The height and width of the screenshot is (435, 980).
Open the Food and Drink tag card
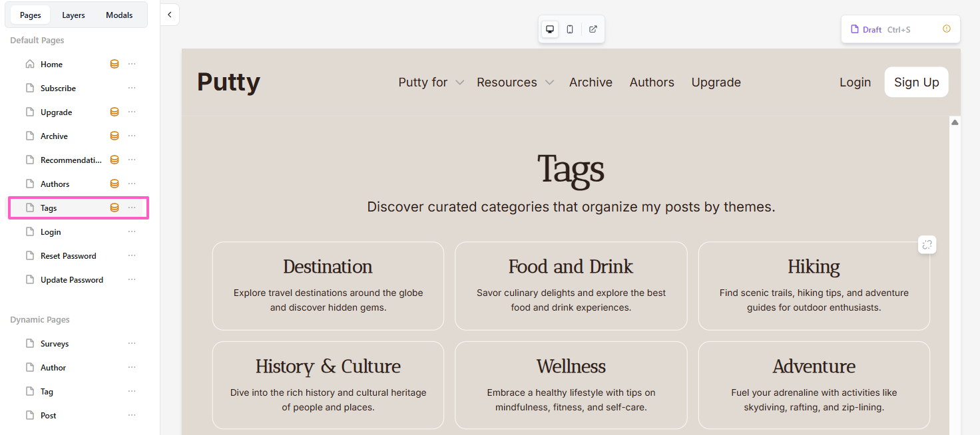[571, 286]
